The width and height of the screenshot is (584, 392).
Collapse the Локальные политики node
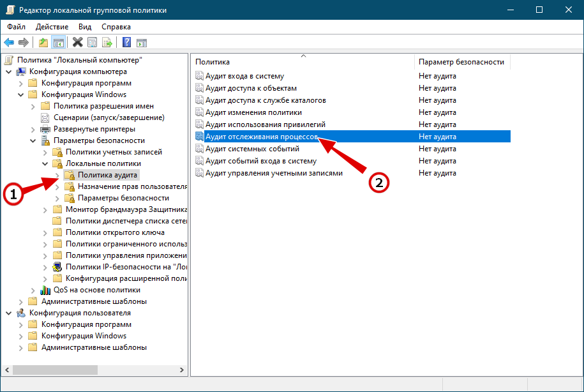coord(45,163)
